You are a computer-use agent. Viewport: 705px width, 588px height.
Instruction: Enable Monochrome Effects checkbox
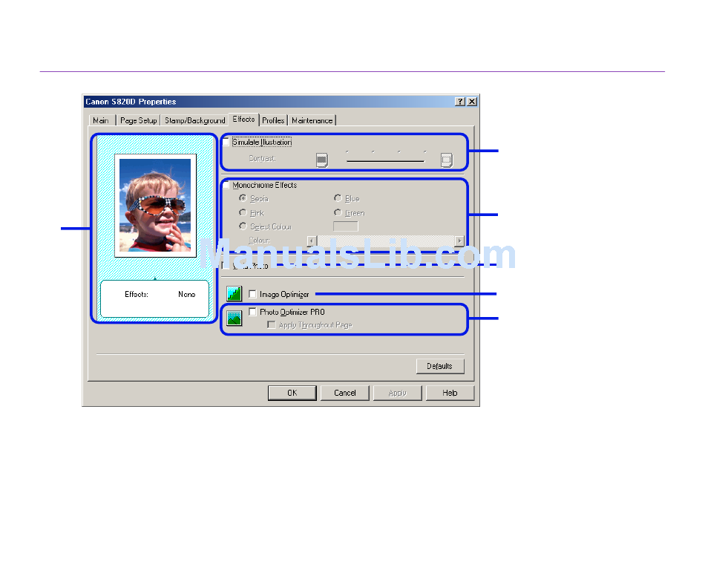click(x=226, y=185)
